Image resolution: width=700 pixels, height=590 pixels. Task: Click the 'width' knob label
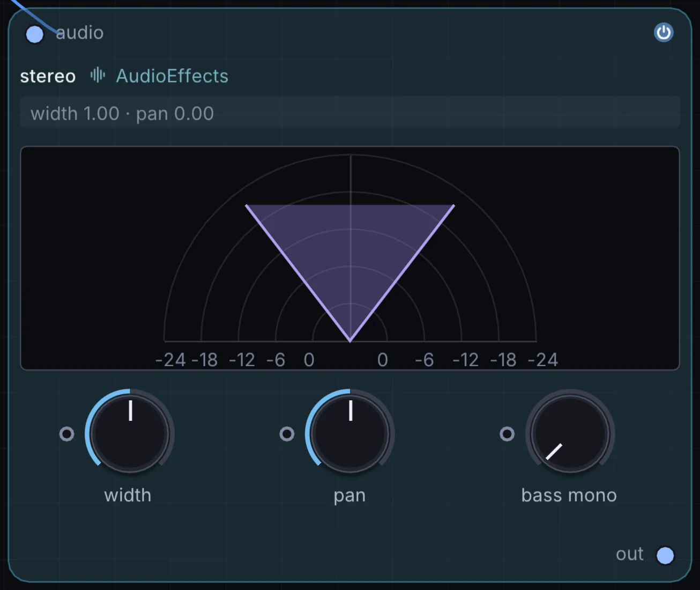pyautogui.click(x=128, y=495)
